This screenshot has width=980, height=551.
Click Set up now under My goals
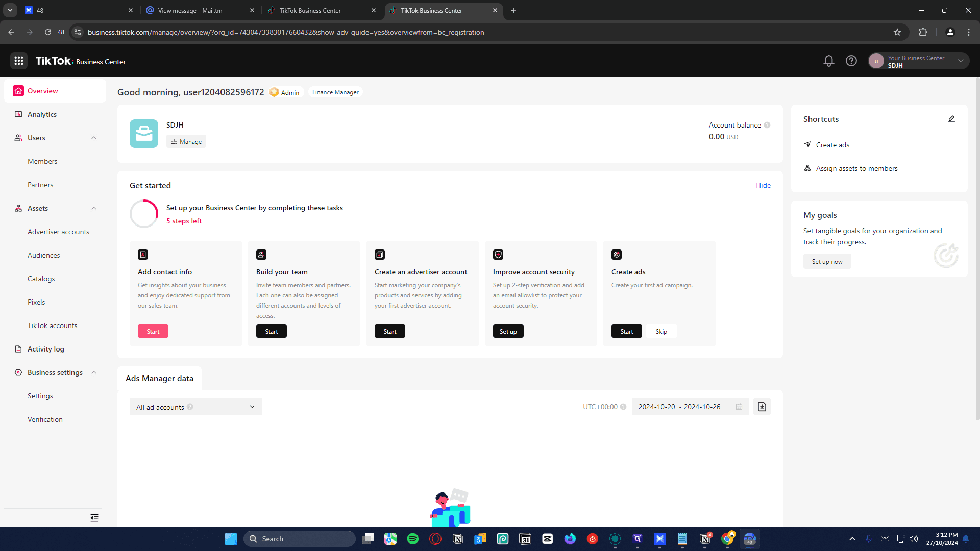(x=827, y=261)
